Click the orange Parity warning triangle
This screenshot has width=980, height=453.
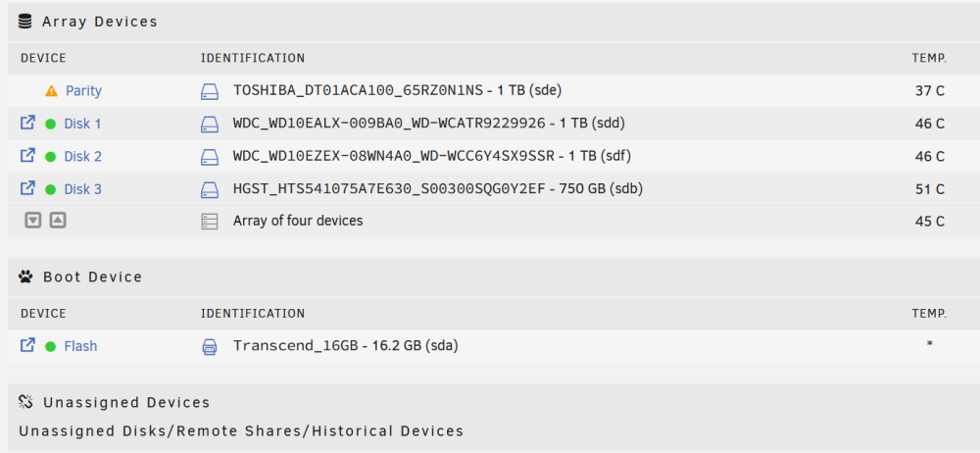51,91
